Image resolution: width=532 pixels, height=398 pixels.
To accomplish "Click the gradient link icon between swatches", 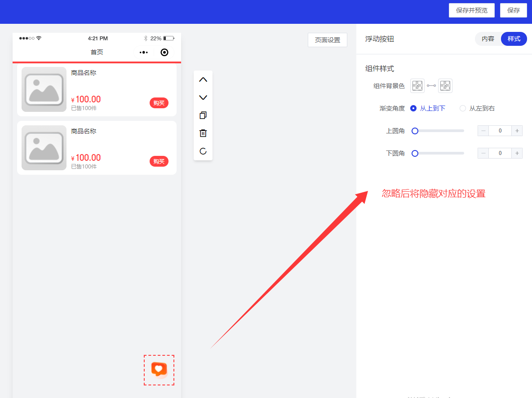I will tap(431, 86).
